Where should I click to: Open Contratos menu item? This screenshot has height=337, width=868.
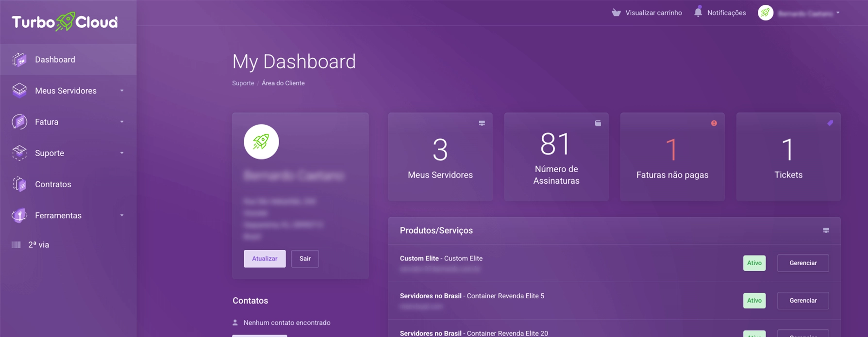click(x=68, y=184)
